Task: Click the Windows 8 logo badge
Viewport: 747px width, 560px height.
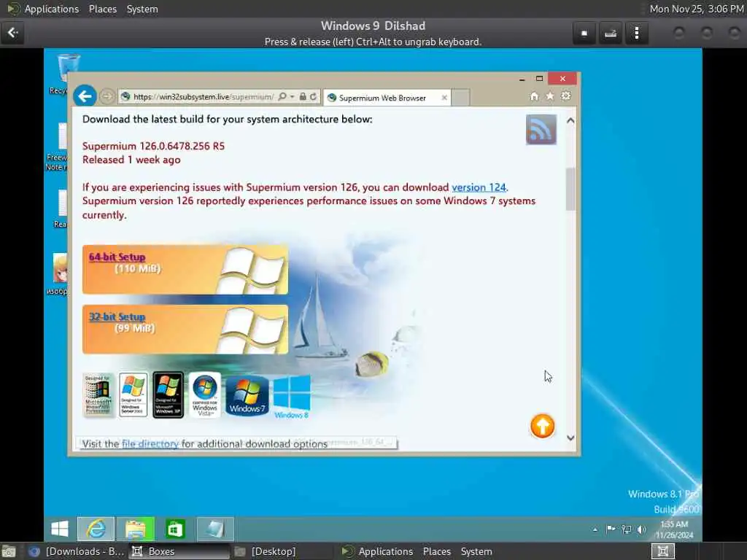Action: click(x=292, y=396)
